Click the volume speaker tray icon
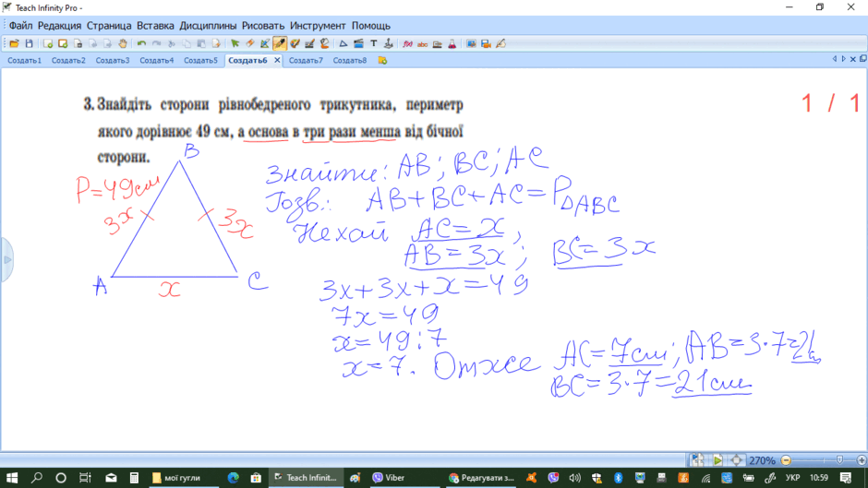 click(x=574, y=478)
